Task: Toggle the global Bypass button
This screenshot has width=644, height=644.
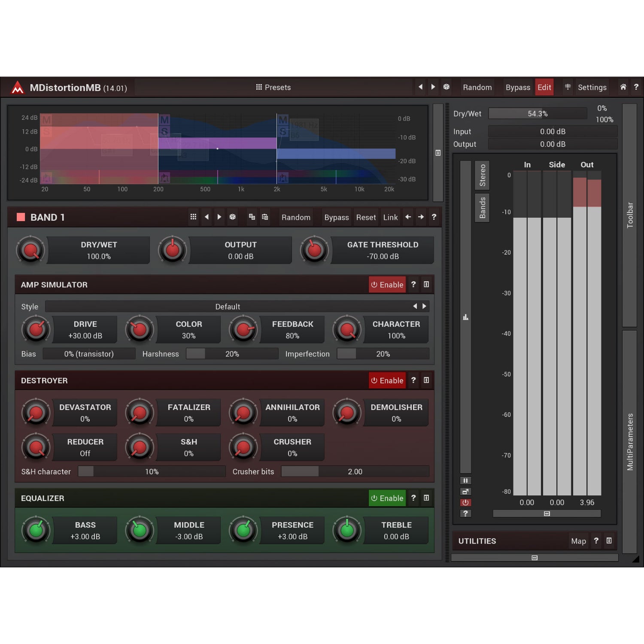Action: pos(518,87)
